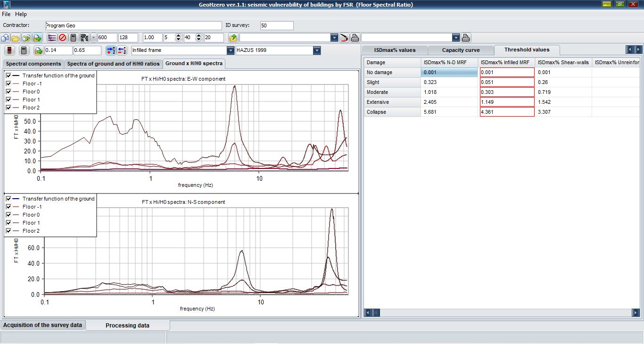Image resolution: width=644 pixels, height=344 pixels.
Task: Open the Infilled frame structure dropdown
Action: 231,50
